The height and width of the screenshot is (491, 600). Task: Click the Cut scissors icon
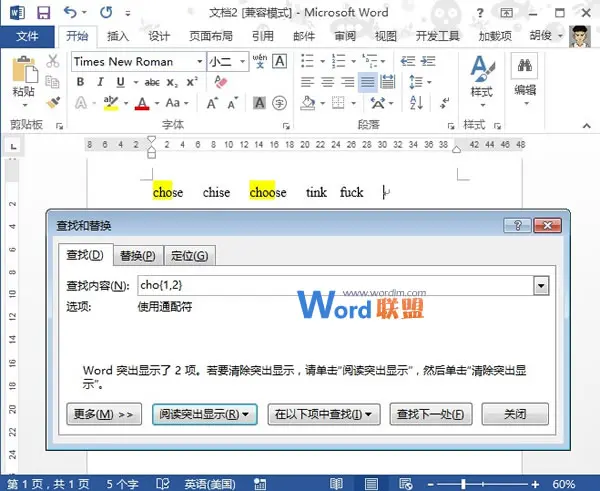pos(54,59)
